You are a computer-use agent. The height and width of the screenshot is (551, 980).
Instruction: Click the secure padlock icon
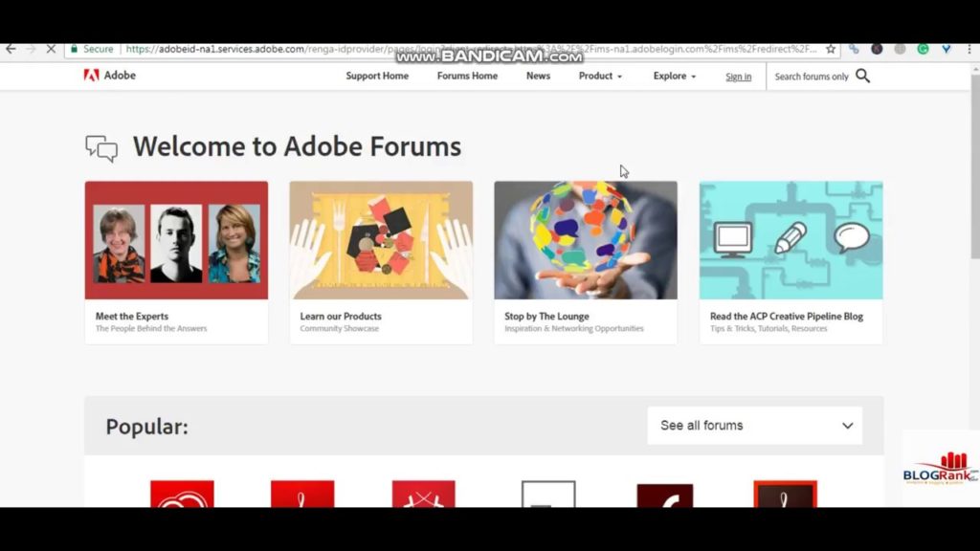pyautogui.click(x=74, y=49)
